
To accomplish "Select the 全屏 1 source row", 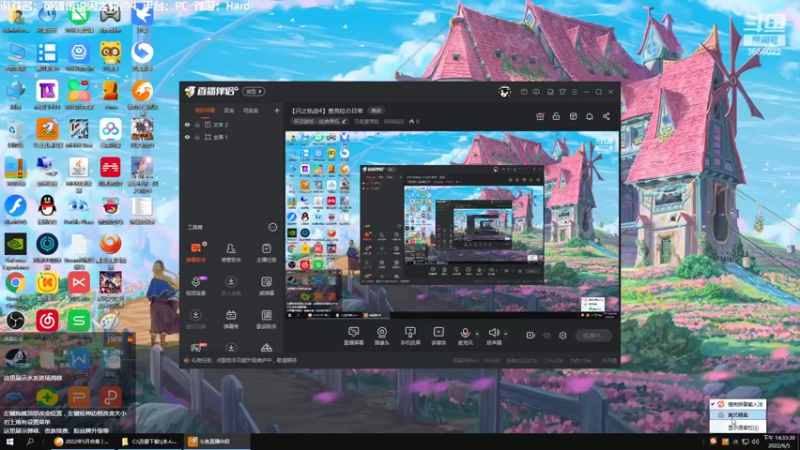I will 233,137.
